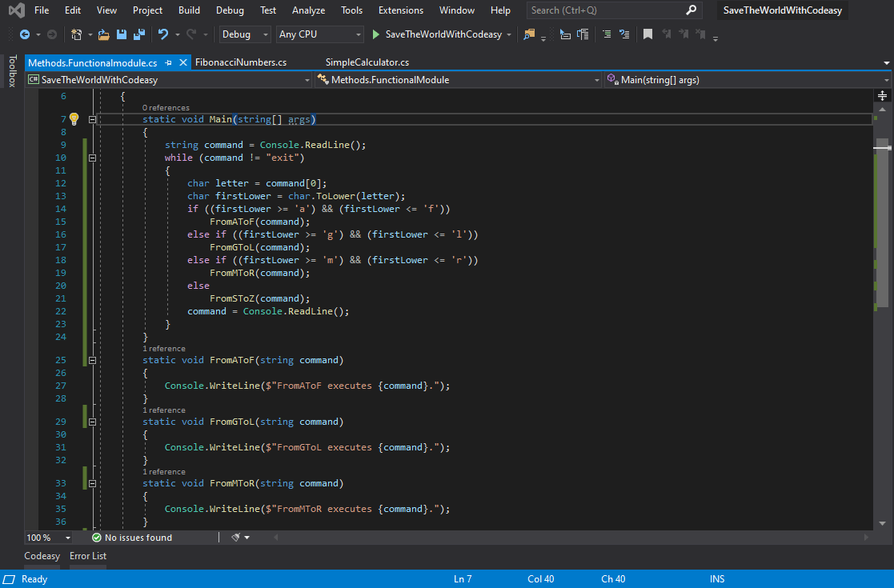Open the Analyze menu

click(308, 10)
